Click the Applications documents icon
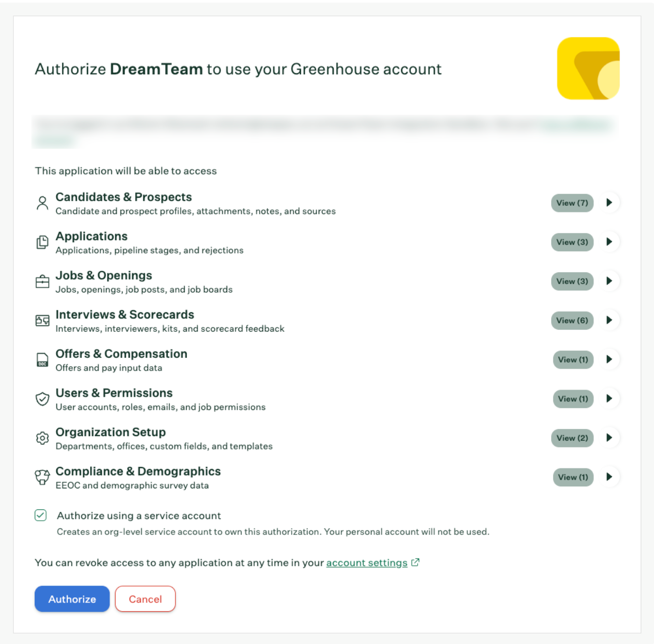This screenshot has height=644, width=654. click(x=42, y=242)
